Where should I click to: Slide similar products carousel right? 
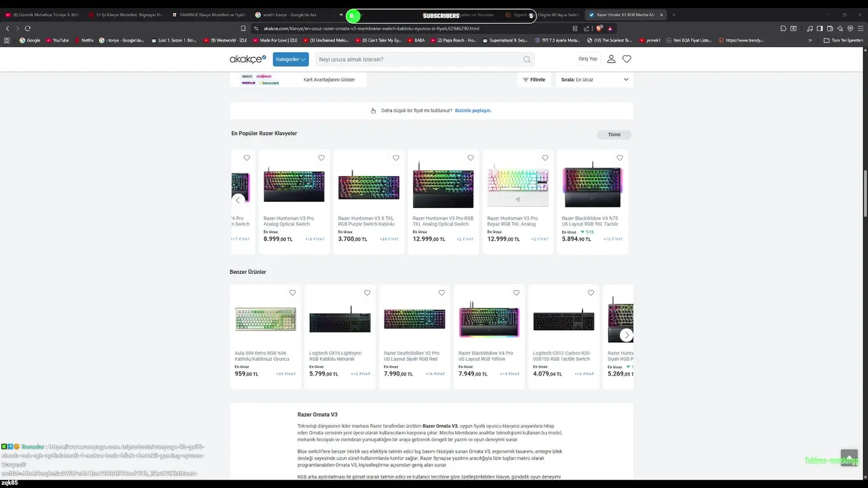click(627, 335)
